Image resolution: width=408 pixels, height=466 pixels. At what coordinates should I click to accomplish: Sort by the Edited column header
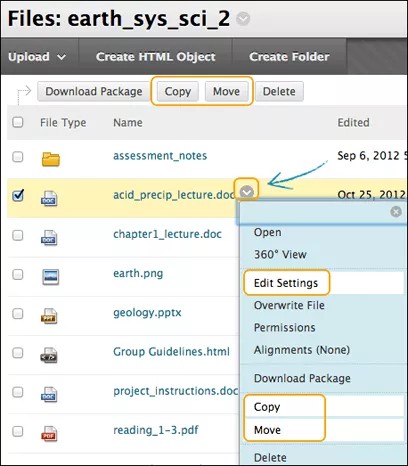pos(353,123)
